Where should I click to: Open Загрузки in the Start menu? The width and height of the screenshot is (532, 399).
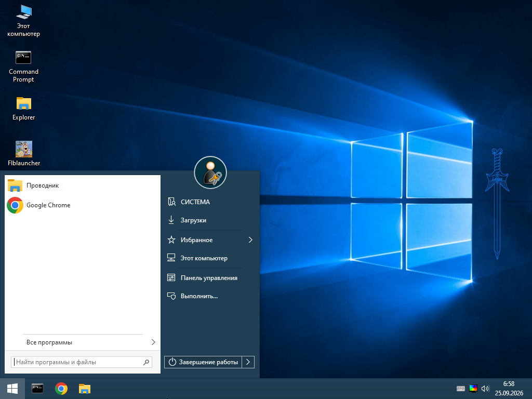click(210, 220)
